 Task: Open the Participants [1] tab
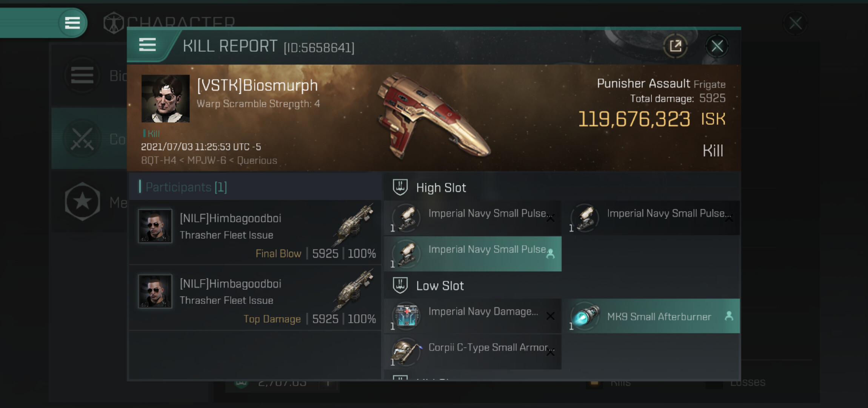pyautogui.click(x=186, y=187)
